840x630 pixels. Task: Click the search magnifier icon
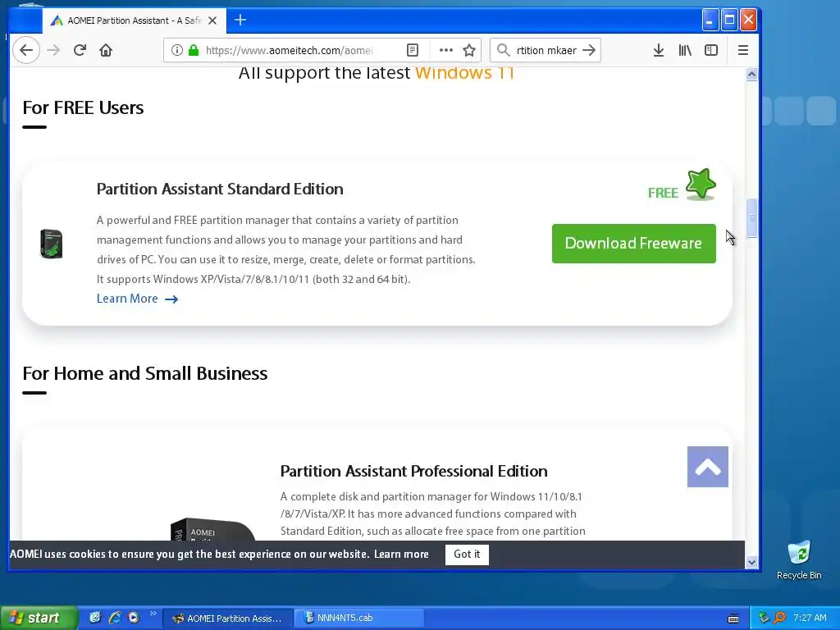point(503,50)
